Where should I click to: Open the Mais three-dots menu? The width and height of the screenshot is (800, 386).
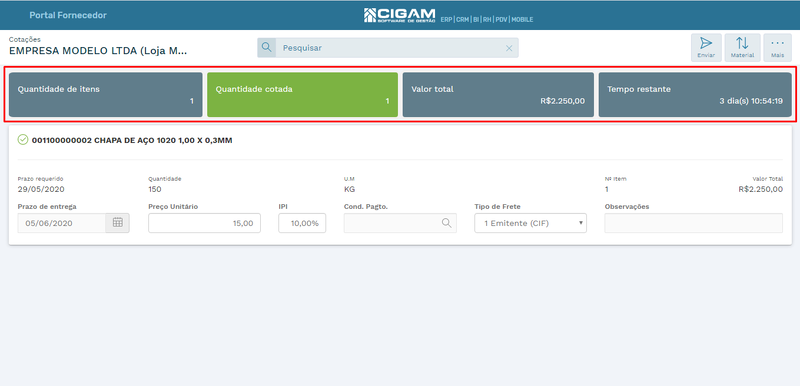778,47
